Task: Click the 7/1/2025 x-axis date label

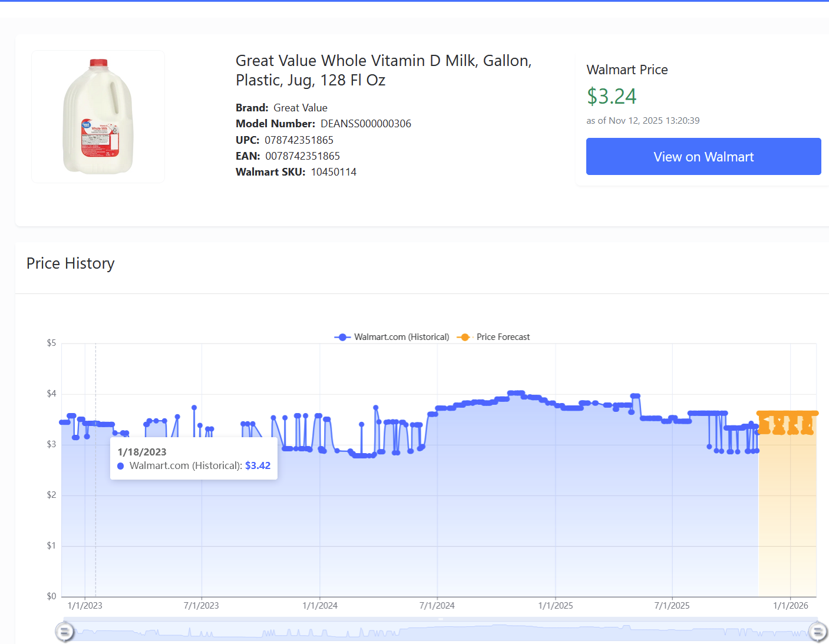Action: 672,606
